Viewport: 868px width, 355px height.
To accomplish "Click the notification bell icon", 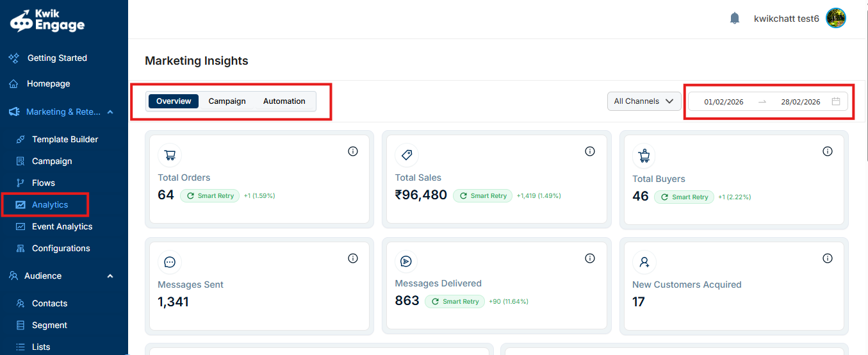I will tap(735, 19).
